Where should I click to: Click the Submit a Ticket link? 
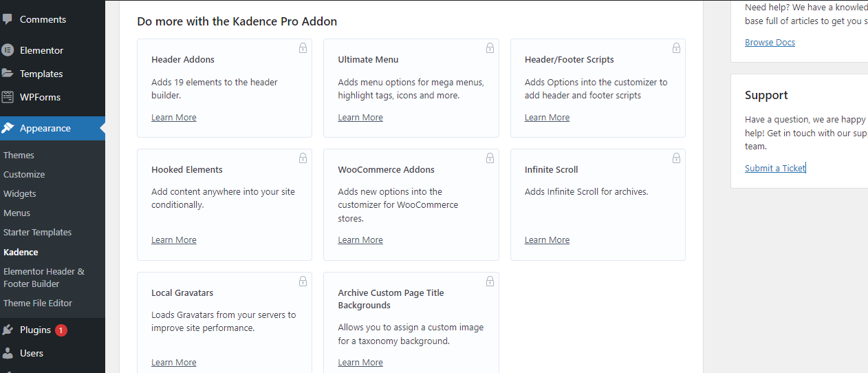775,168
